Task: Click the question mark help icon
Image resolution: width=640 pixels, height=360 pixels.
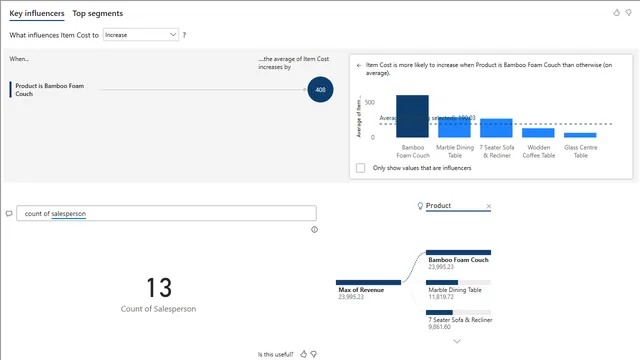Action: click(184, 35)
